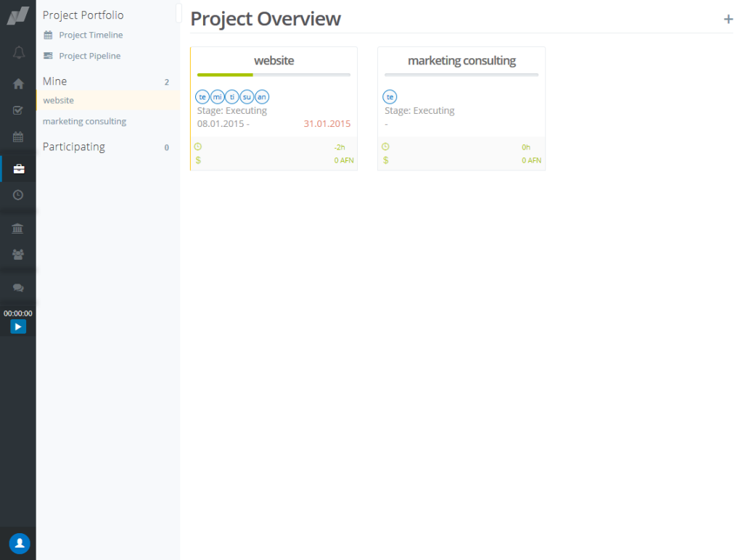Screen dimensions: 743x560
Task: Select marketing consulting in Mine list
Action: (x=84, y=121)
